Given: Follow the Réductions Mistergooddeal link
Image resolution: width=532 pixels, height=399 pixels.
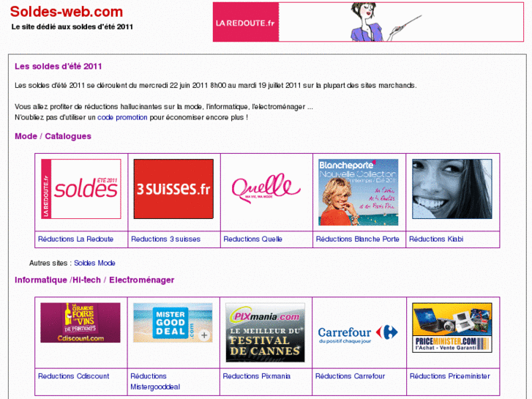Looking at the screenshot, I should [x=155, y=381].
